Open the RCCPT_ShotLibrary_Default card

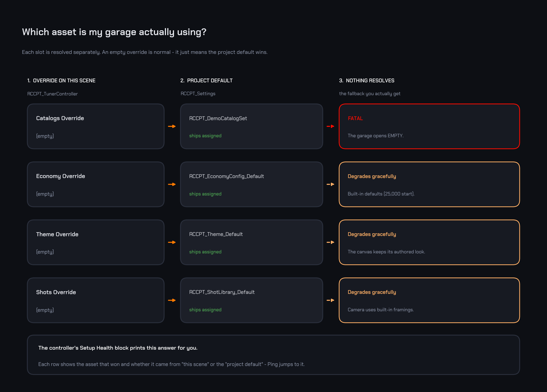pos(252,300)
